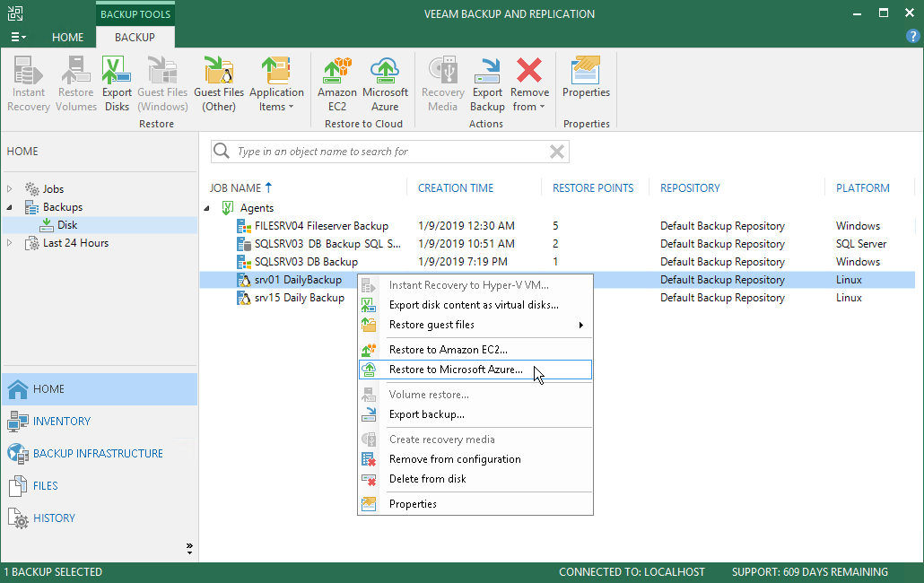Viewport: 924px width, 583px height.
Task: Click Export Backup in the ribbon
Action: (x=487, y=83)
